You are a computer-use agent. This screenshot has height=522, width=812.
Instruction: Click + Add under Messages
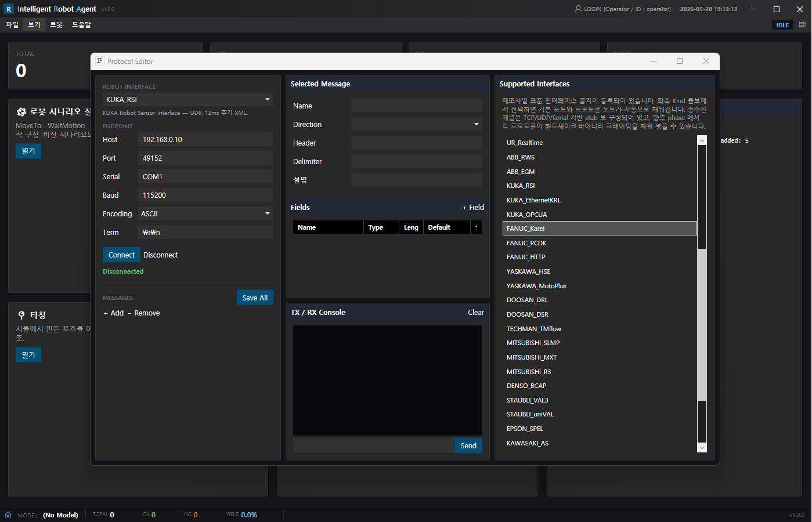click(x=114, y=313)
